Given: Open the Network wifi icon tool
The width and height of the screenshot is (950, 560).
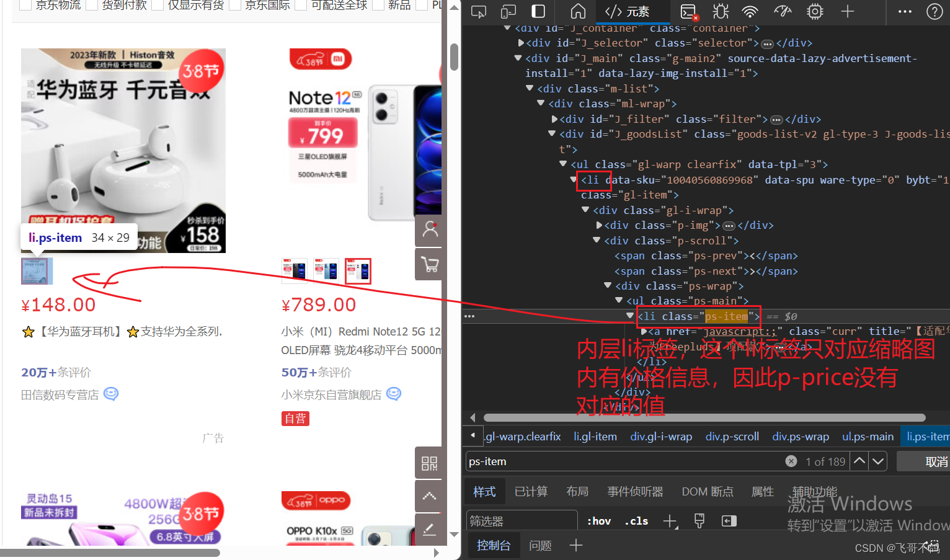Looking at the screenshot, I should (x=750, y=11).
